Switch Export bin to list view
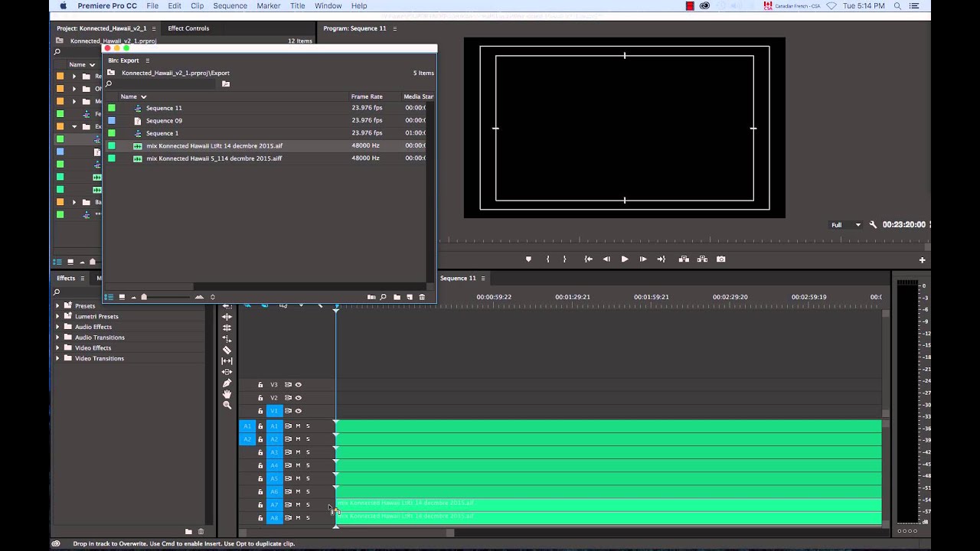 [x=109, y=297]
